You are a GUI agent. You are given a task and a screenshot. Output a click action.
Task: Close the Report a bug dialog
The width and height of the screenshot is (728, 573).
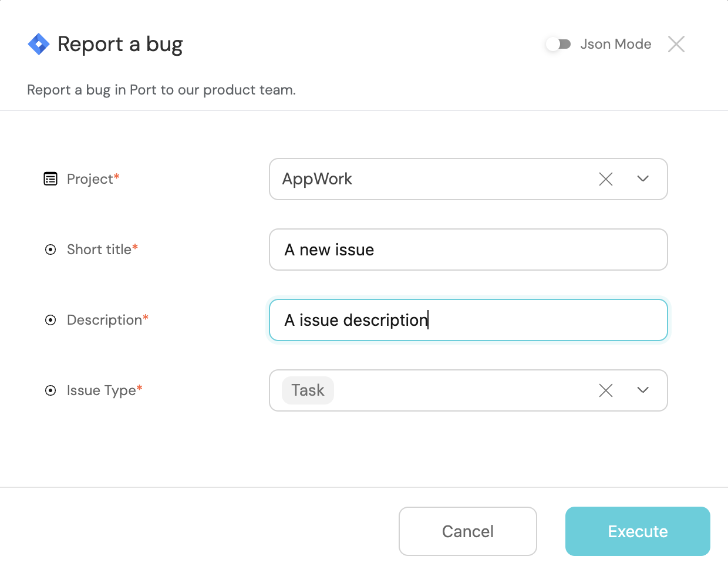coord(676,44)
